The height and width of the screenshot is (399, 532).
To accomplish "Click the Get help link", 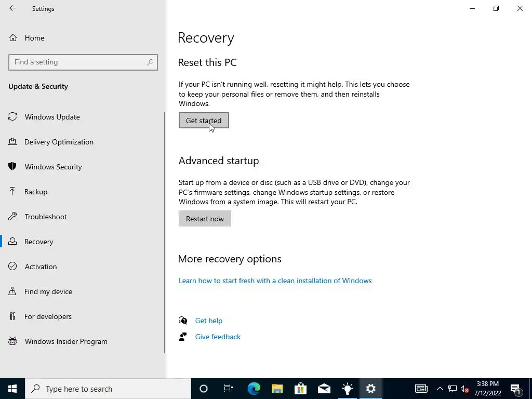I will pyautogui.click(x=209, y=321).
